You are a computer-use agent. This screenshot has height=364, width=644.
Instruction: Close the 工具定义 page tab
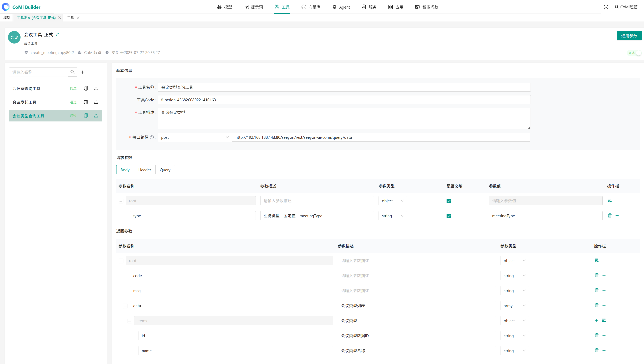60,18
